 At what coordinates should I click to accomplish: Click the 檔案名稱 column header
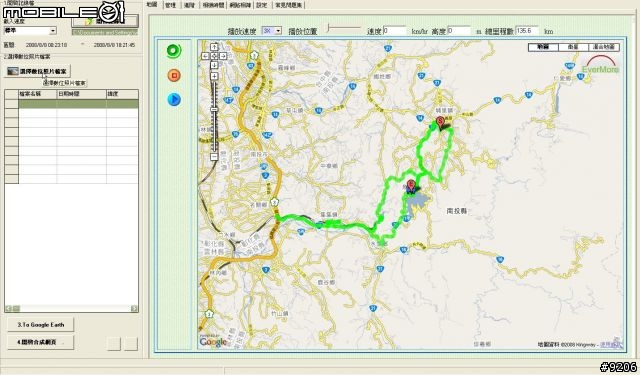37,94
